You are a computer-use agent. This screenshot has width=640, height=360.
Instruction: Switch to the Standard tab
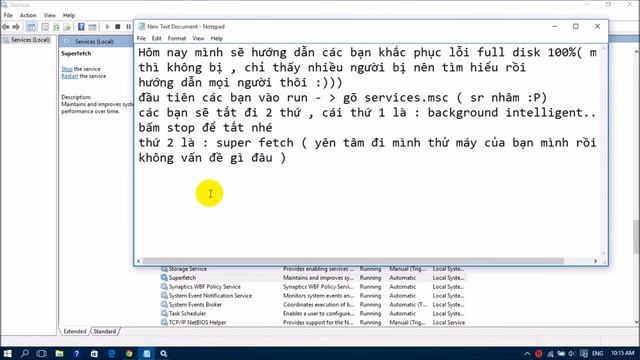click(x=104, y=331)
